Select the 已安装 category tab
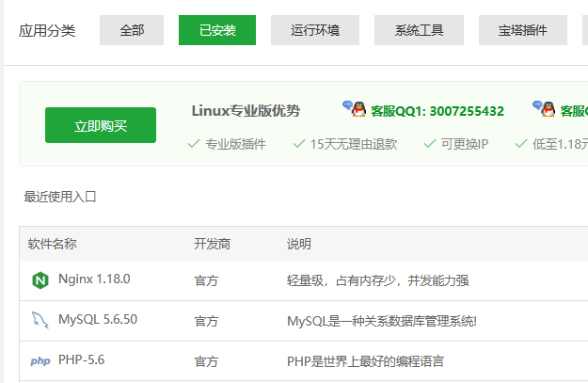Screen dimensions: 588x383 [x=217, y=30]
